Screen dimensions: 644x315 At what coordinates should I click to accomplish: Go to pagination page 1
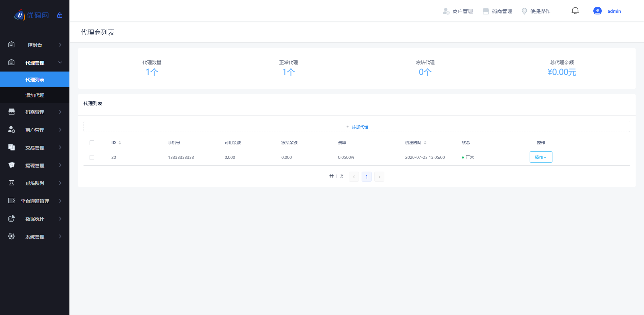click(366, 177)
